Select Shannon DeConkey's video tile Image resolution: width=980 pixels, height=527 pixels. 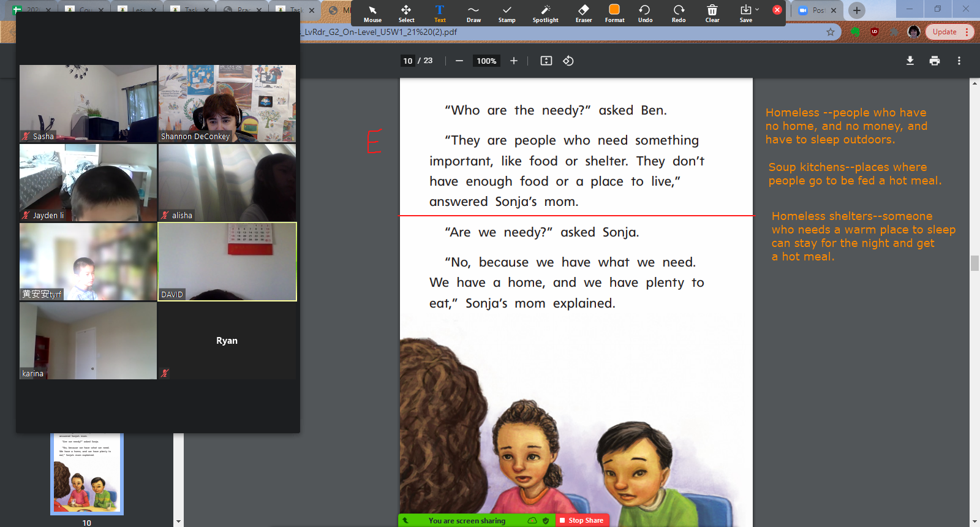point(227,104)
